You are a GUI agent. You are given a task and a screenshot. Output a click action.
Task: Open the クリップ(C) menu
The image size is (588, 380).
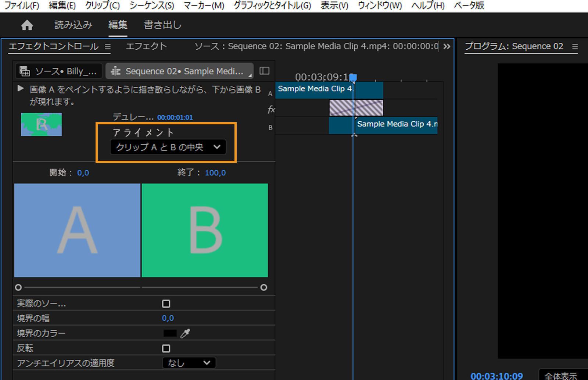pos(103,6)
